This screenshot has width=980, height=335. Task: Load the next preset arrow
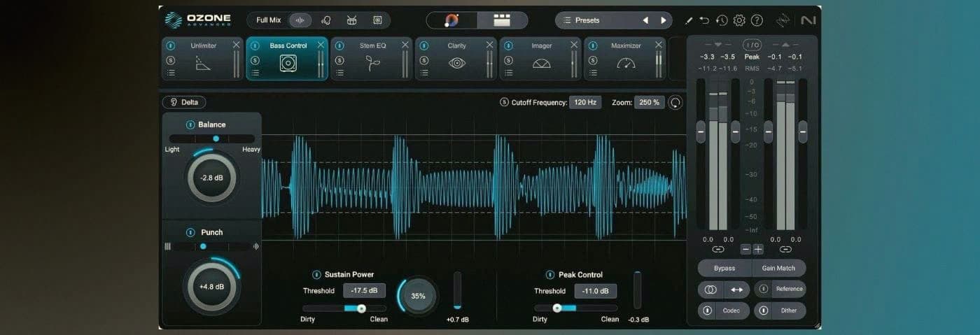pos(664,20)
